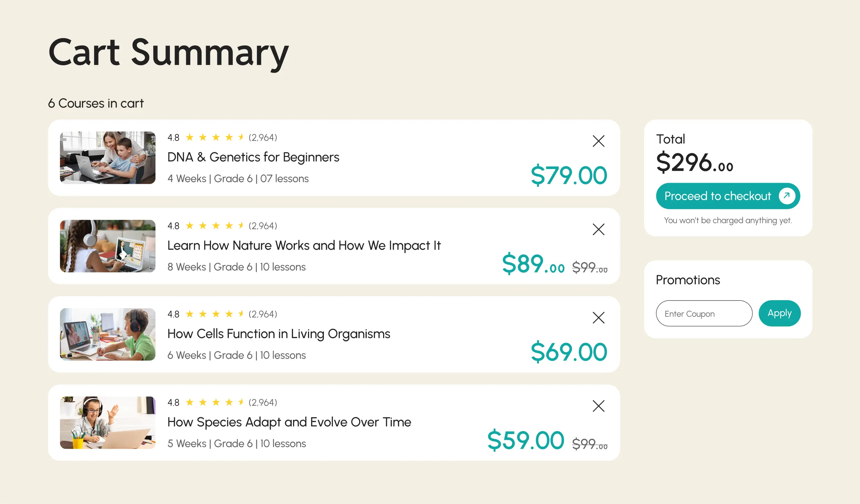The image size is (860, 504).
Task: Open DNA & Genetics course thumbnail
Action: (x=107, y=158)
